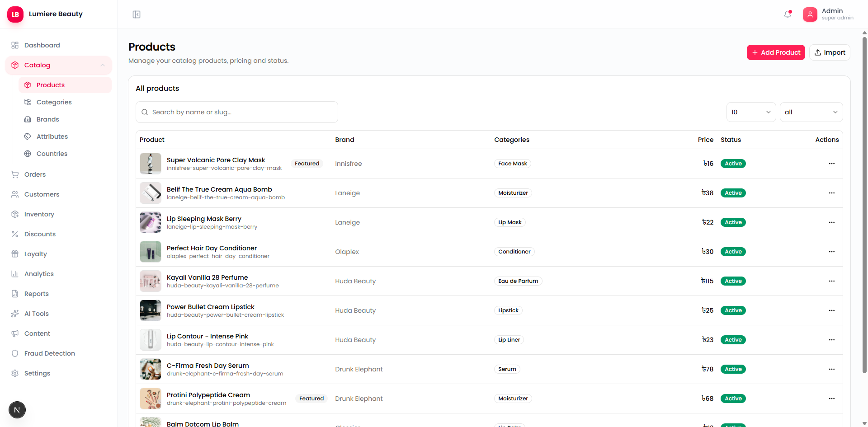Click the Innisfree brand cell
868x427 pixels.
coord(349,164)
